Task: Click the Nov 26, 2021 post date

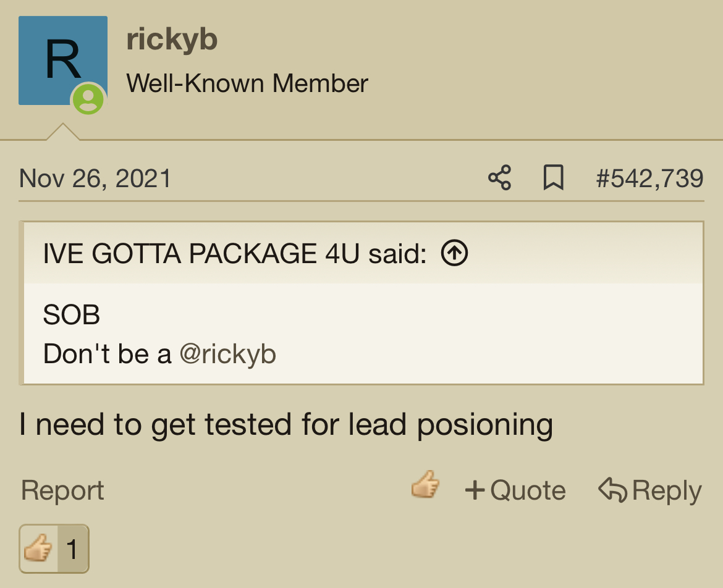Action: [95, 178]
